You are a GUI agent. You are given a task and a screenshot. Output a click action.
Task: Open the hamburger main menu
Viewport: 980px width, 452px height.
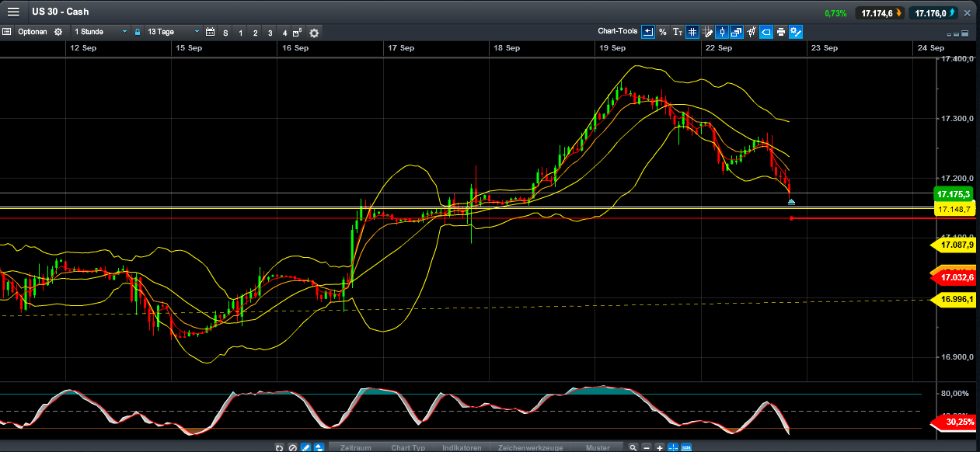13,12
